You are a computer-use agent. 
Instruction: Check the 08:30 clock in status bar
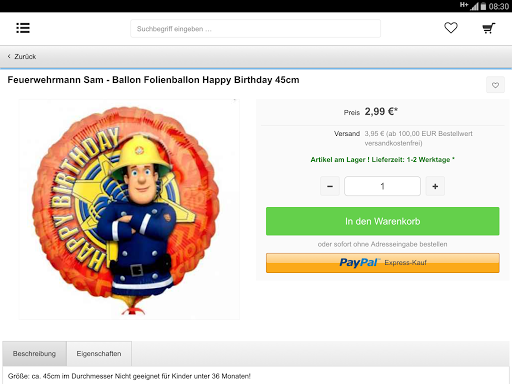click(x=499, y=6)
